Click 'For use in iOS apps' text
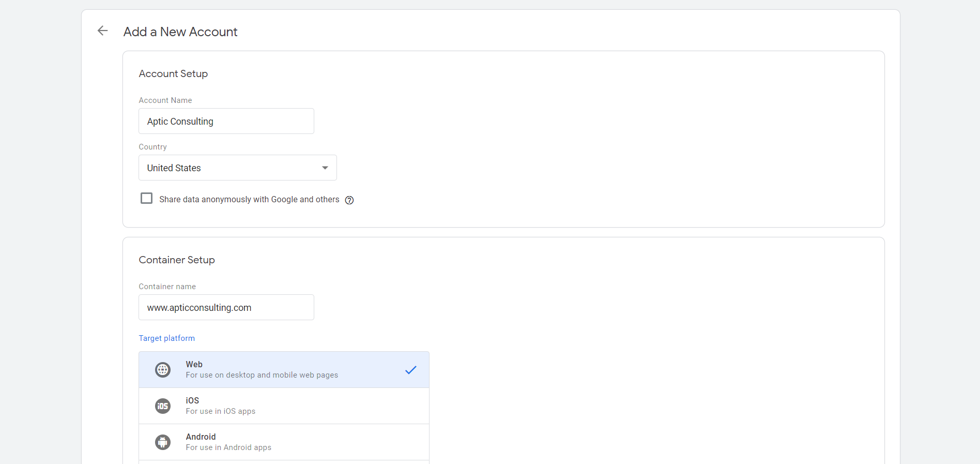The height and width of the screenshot is (464, 980). point(221,411)
